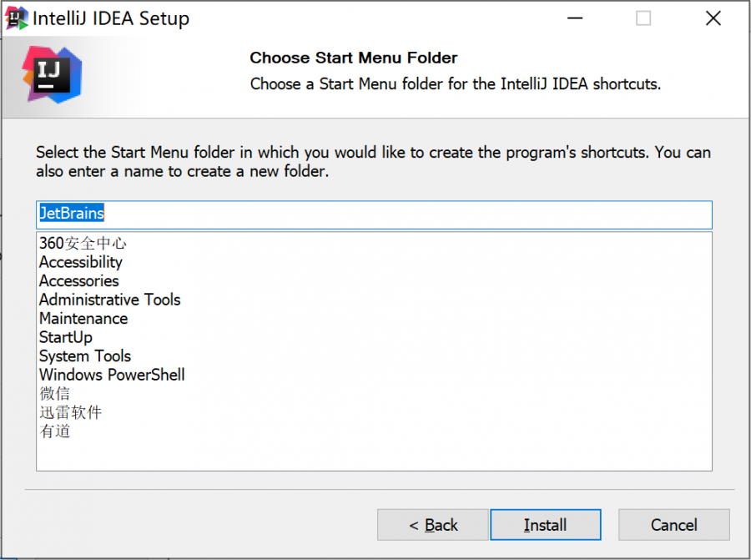Image resolution: width=751 pixels, height=560 pixels.
Task: Choose the System Tools folder
Action: (x=85, y=356)
